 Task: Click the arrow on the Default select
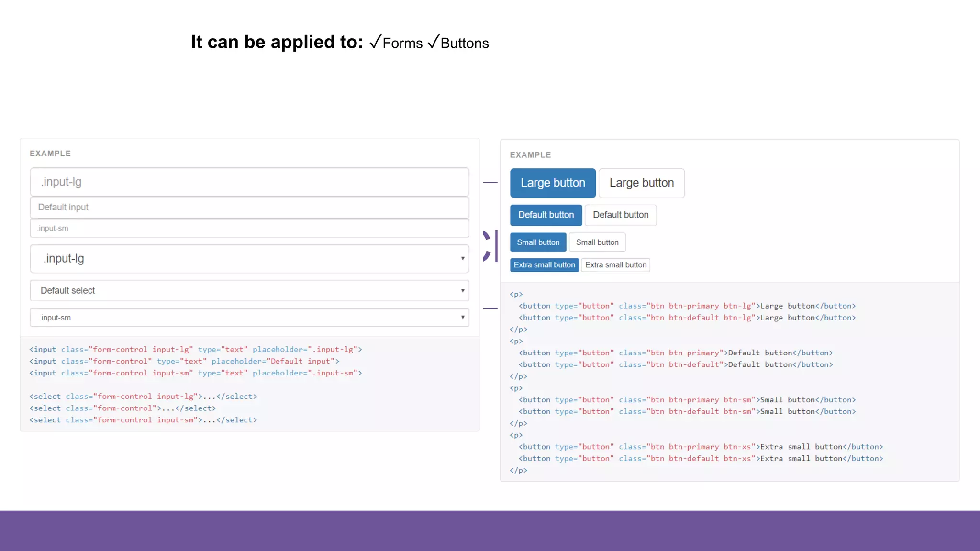click(x=462, y=291)
